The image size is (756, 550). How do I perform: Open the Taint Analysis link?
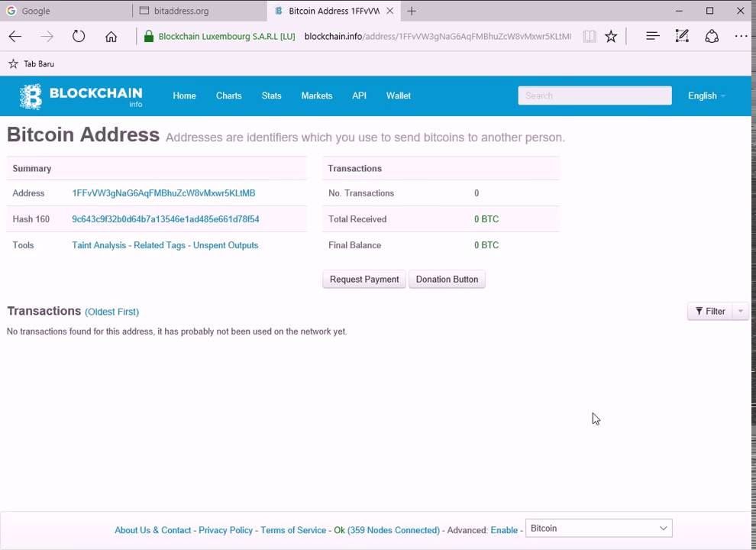click(x=99, y=245)
